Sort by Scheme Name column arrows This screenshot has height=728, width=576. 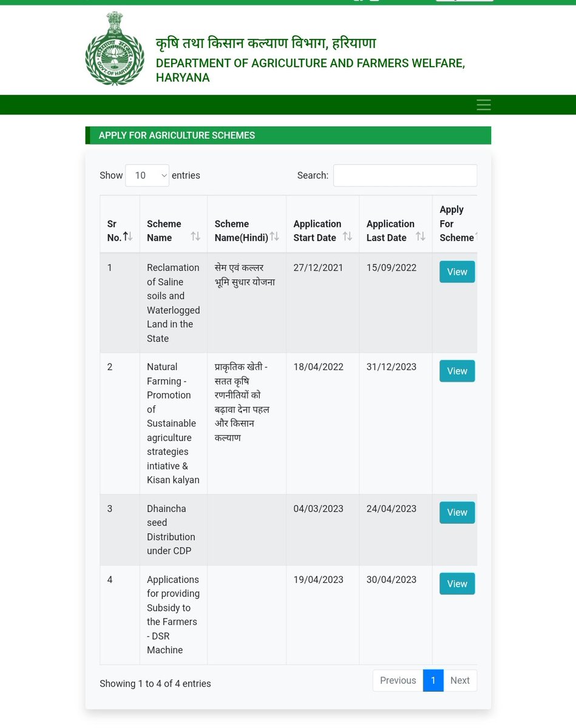click(x=195, y=236)
